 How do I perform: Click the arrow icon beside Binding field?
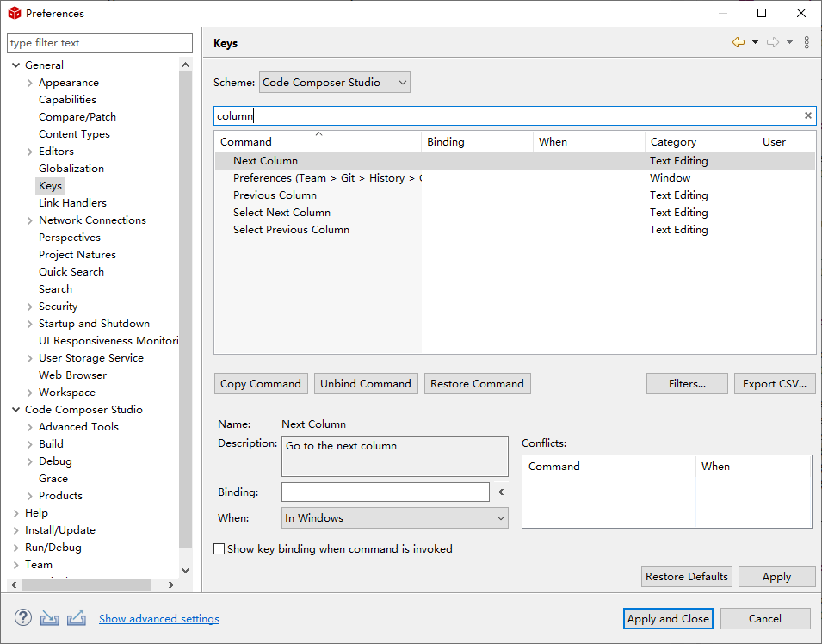(x=501, y=492)
